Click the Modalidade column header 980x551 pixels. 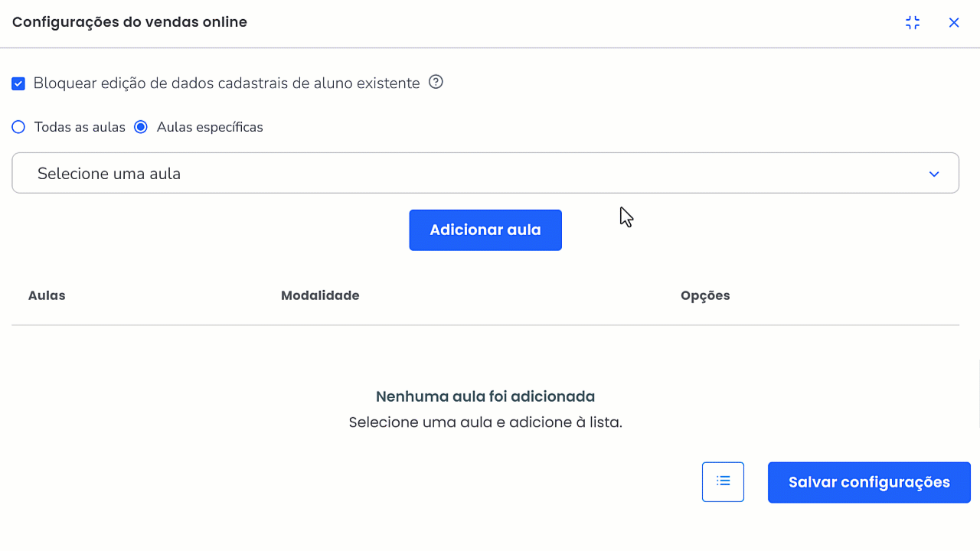(x=320, y=295)
